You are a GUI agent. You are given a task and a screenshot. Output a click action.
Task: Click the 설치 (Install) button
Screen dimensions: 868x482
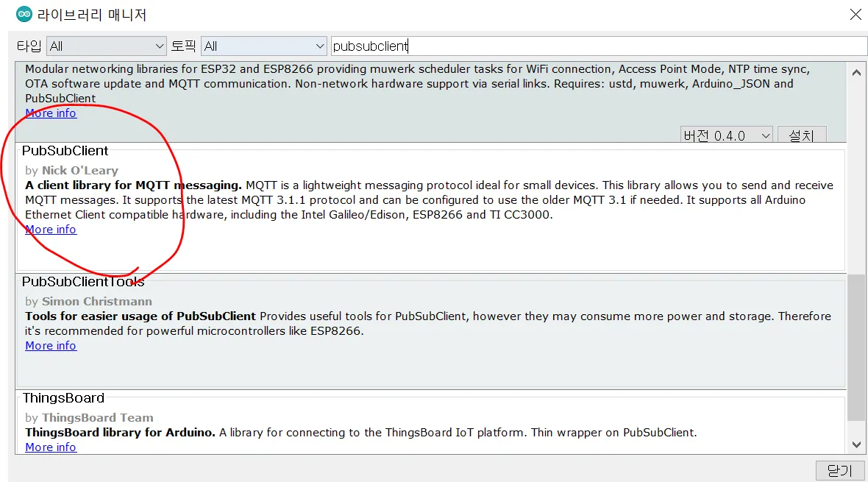tap(802, 135)
